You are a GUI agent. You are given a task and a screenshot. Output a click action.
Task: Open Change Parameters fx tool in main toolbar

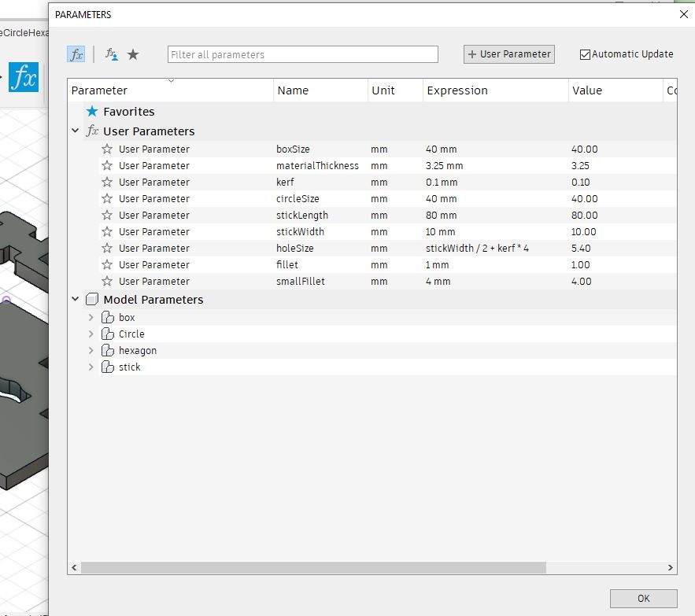(24, 77)
